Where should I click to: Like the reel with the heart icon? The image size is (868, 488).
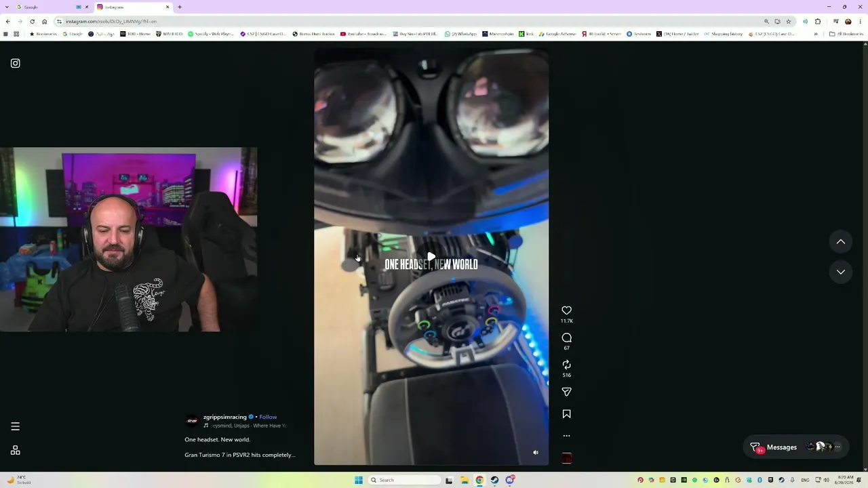[x=567, y=310]
